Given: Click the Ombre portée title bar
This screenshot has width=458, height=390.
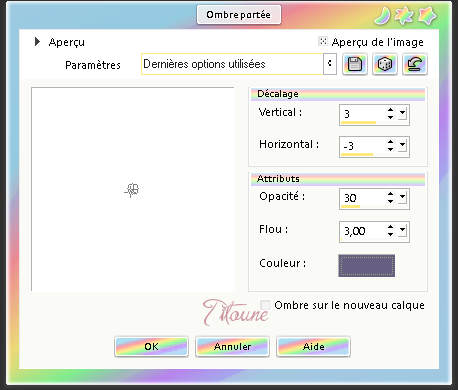Looking at the screenshot, I should click(x=239, y=15).
